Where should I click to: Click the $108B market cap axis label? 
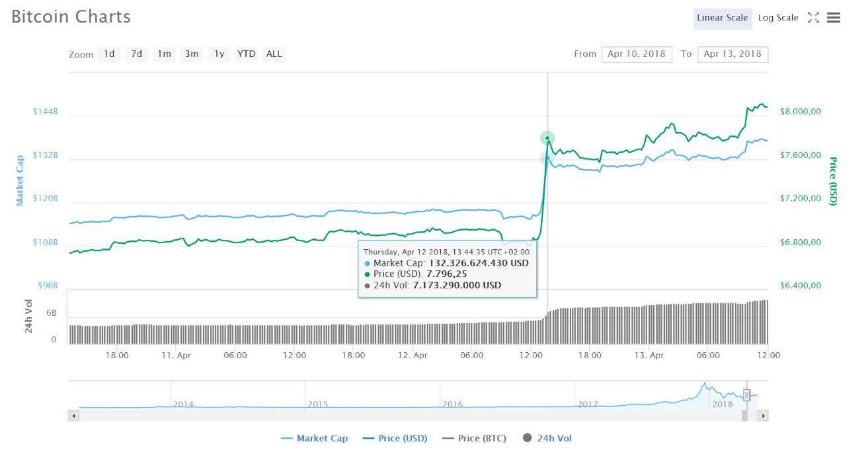pyautogui.click(x=45, y=243)
